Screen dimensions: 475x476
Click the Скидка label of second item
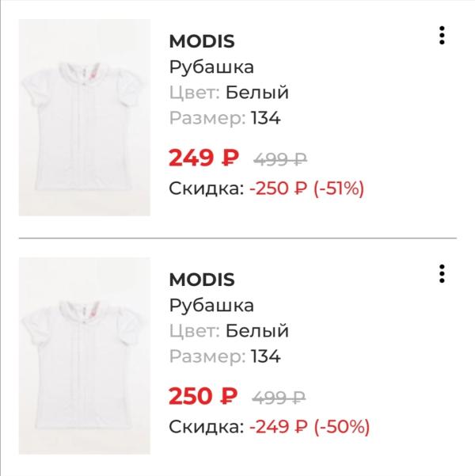(x=207, y=427)
